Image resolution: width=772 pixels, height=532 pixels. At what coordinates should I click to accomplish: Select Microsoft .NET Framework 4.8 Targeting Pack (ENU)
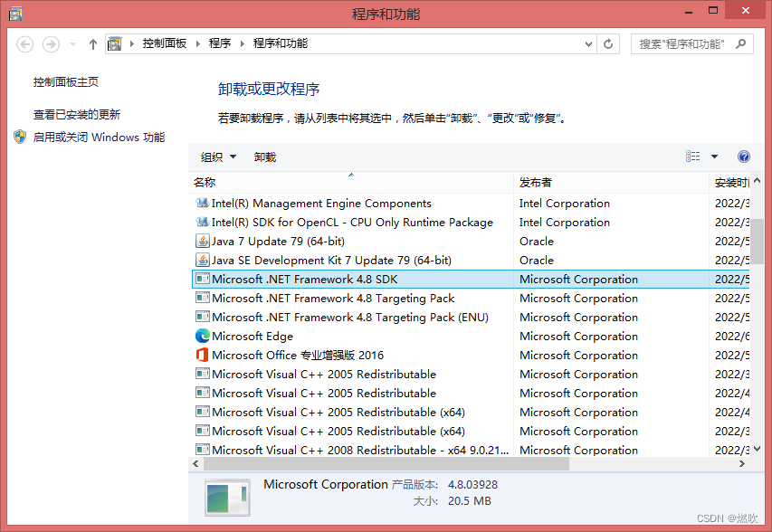pos(471,318)
